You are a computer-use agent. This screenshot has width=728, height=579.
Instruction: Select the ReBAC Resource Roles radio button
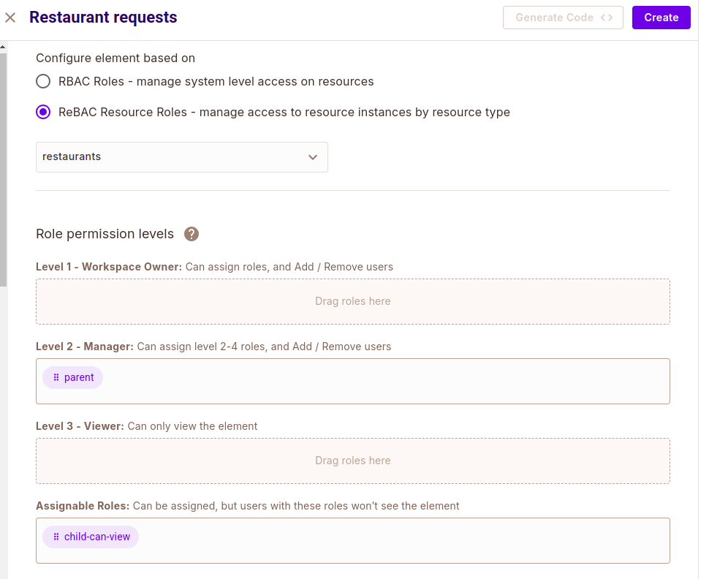coord(43,112)
